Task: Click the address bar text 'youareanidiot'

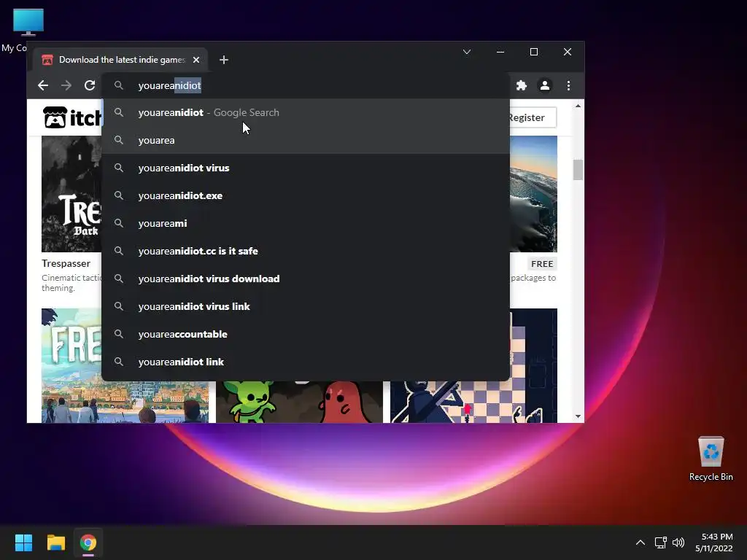Action: point(169,86)
